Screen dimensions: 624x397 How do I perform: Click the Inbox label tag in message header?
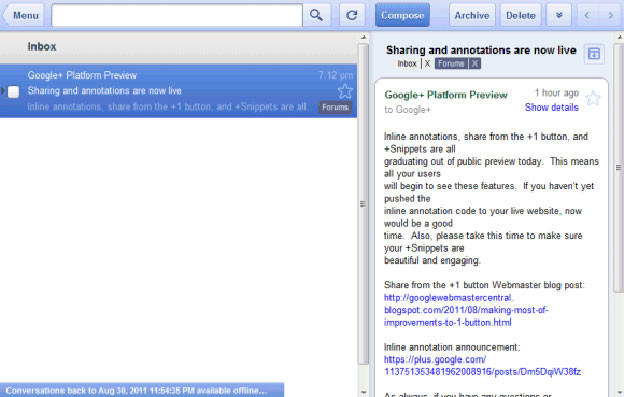[x=407, y=64]
